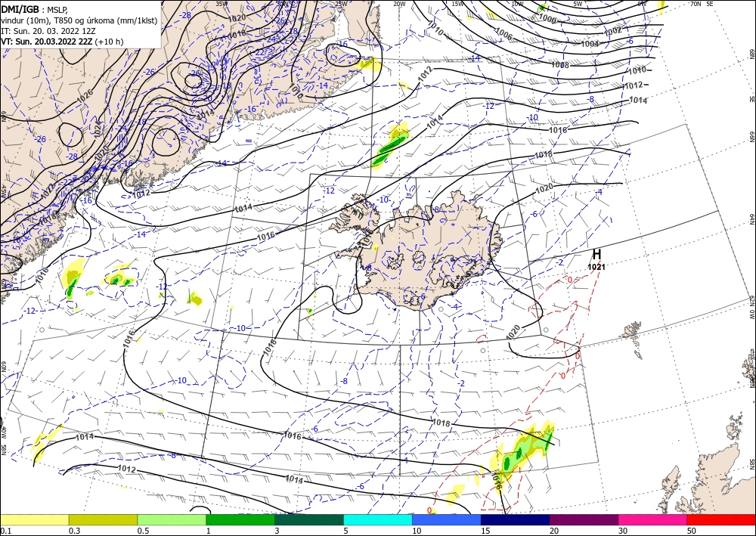Click the light green 0.5 legend swatch
756x536 pixels.
coord(172,519)
